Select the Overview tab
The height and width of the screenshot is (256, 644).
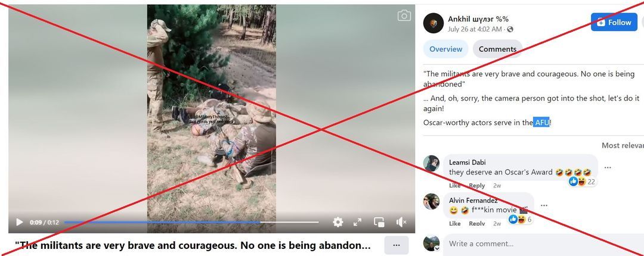(x=445, y=49)
